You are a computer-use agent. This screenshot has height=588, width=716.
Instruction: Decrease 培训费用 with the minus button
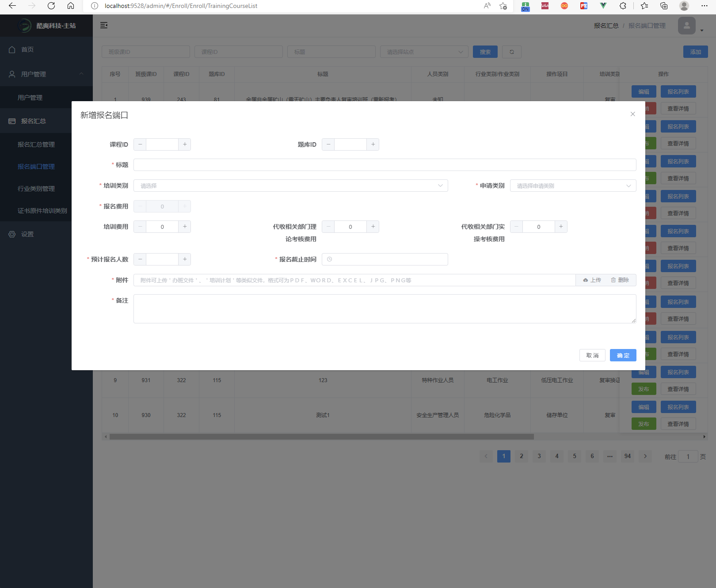140,227
